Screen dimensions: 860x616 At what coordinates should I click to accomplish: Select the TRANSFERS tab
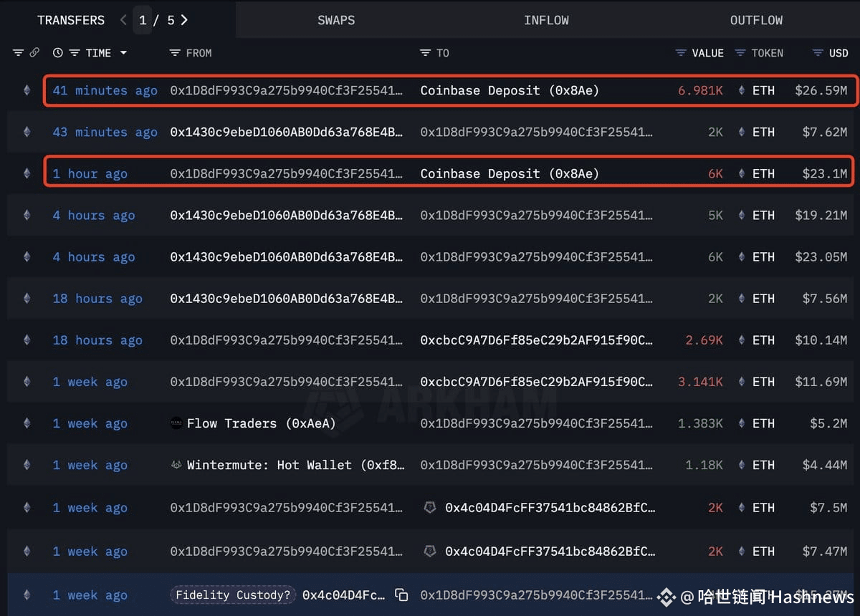tap(71, 20)
